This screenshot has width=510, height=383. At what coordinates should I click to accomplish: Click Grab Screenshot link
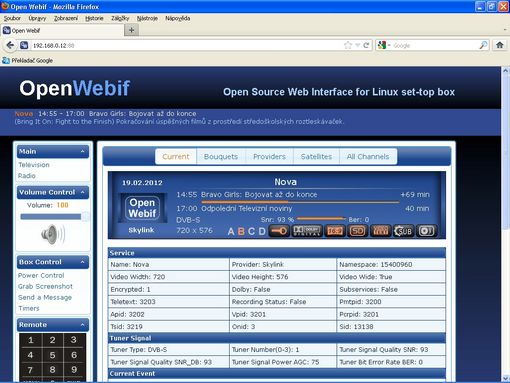[45, 286]
